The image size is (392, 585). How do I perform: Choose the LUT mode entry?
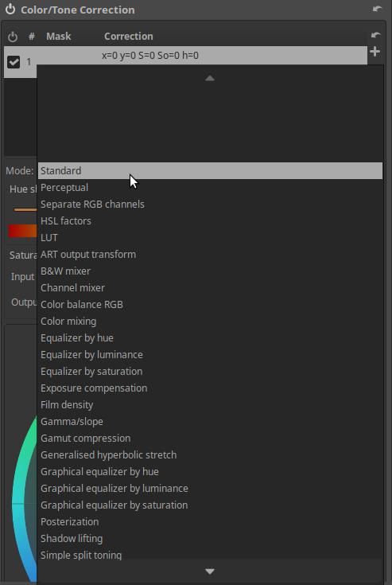point(210,238)
